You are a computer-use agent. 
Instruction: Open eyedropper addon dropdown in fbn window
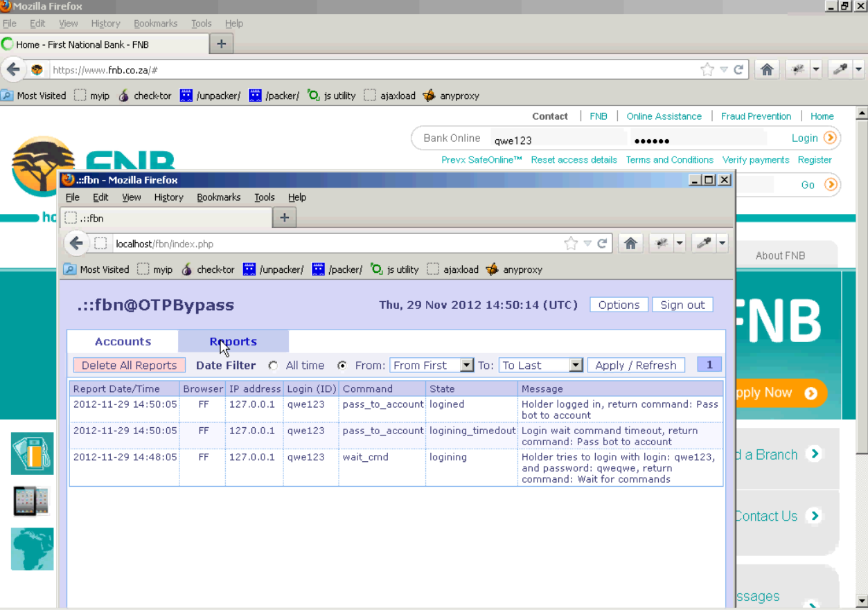coord(723,243)
